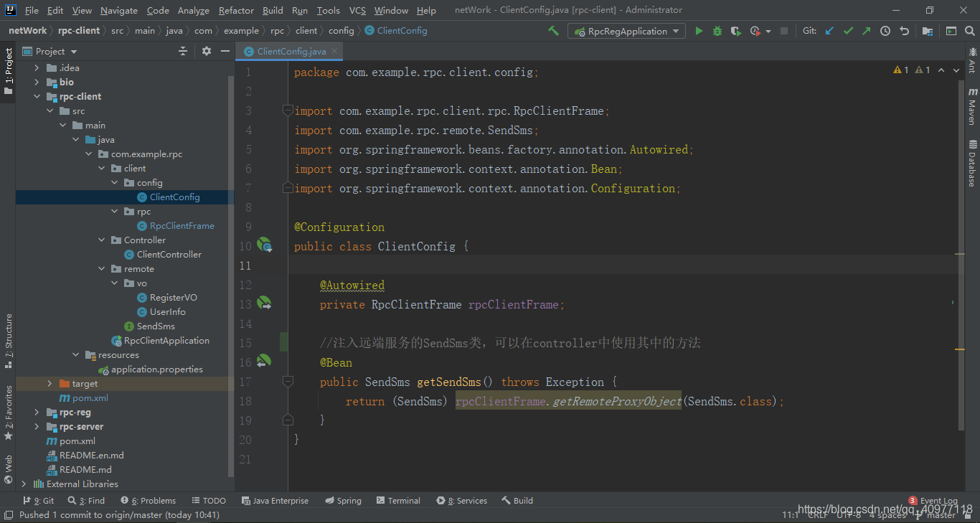Commit changes with the green checkmark icon
Image resolution: width=980 pixels, height=523 pixels.
[848, 31]
